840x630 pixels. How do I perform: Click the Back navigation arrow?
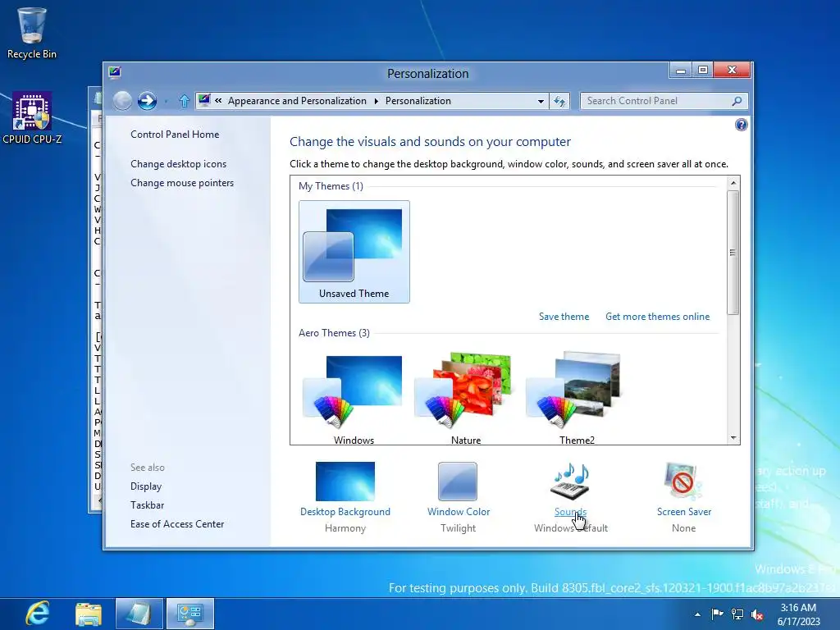[x=123, y=101]
